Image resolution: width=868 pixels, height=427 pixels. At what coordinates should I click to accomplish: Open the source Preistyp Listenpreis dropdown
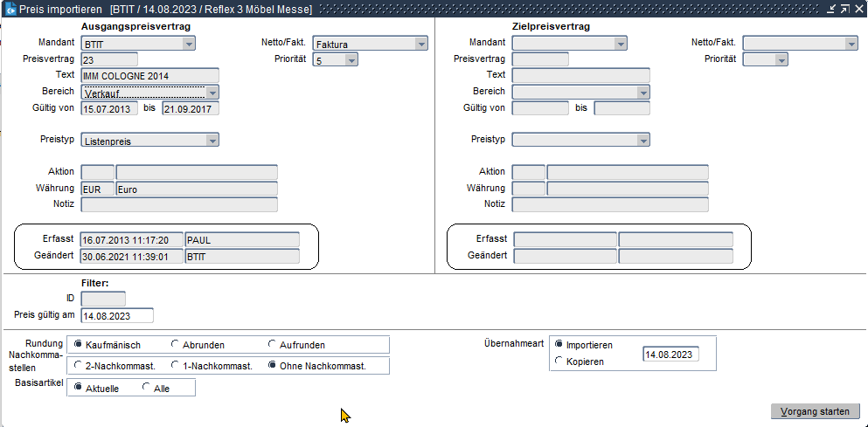[212, 140]
